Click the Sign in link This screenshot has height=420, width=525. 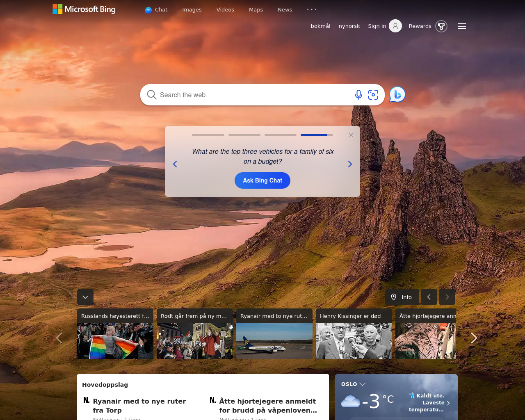coord(377,26)
